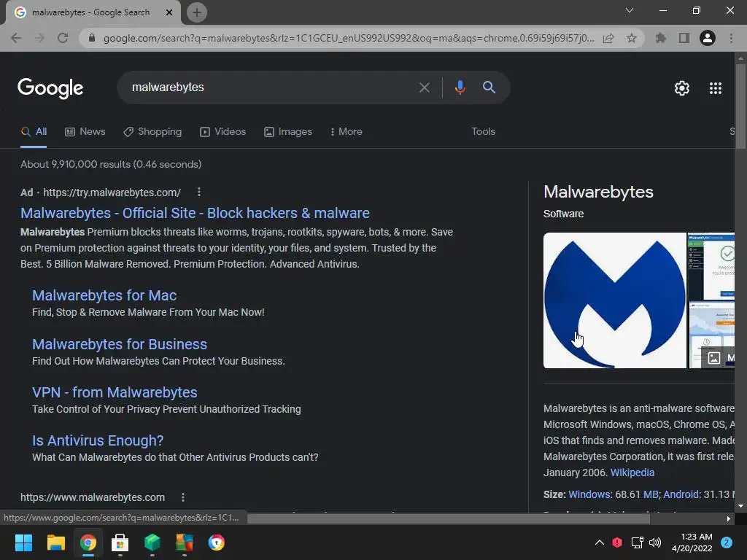747x560 pixels.
Task: Clear the search box with X
Action: pyautogui.click(x=424, y=87)
